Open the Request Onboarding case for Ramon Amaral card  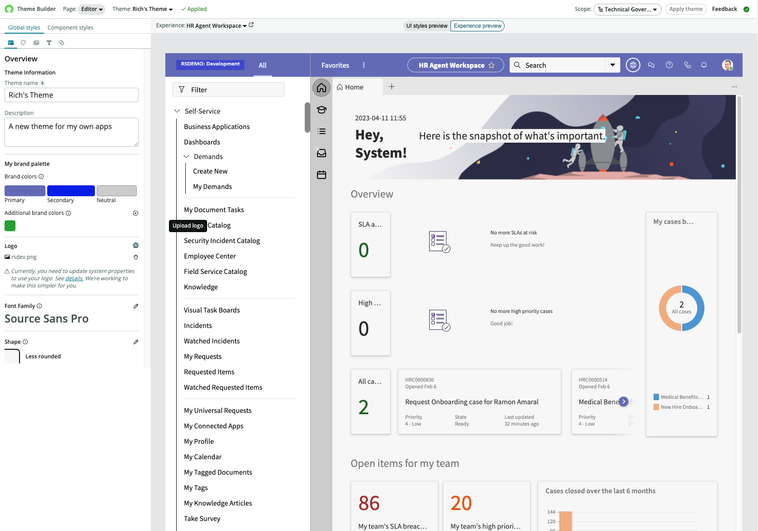point(479,401)
